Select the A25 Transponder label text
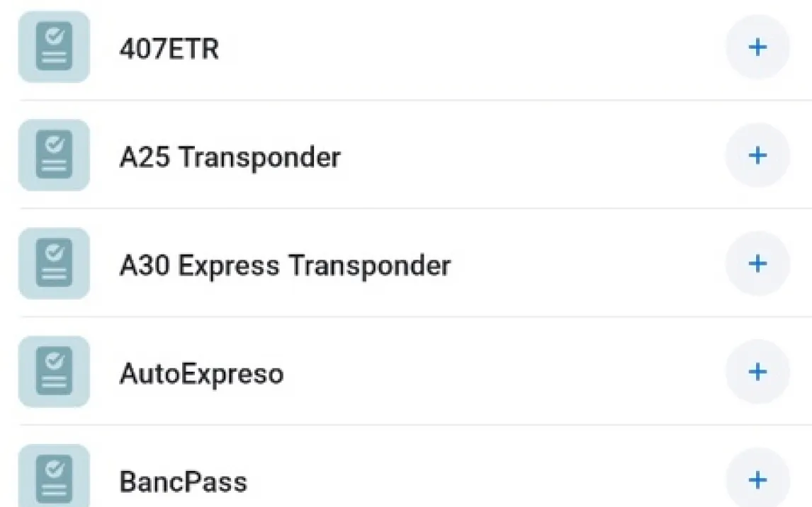Image resolution: width=812 pixels, height=507 pixels. [230, 157]
